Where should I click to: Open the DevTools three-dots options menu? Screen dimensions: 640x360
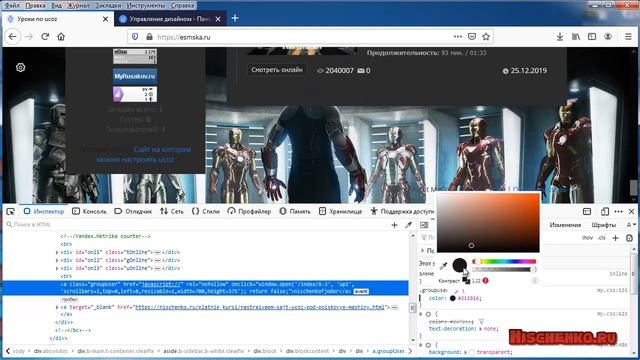point(618,211)
